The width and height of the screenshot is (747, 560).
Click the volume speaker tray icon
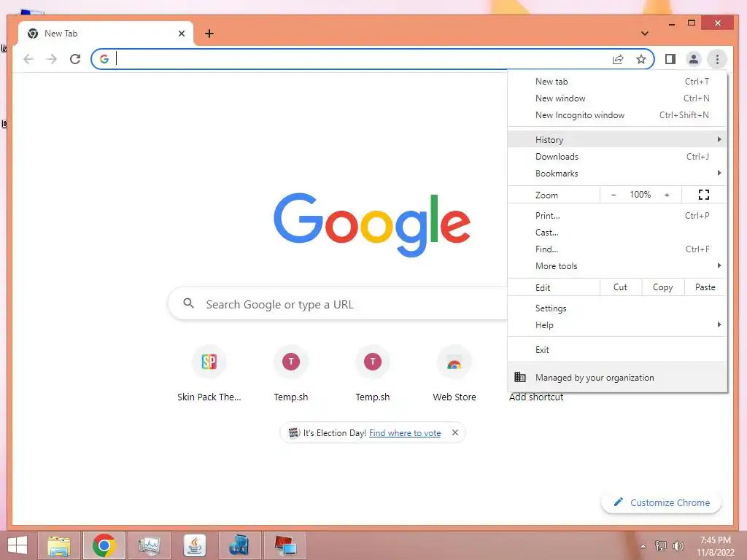point(678,545)
